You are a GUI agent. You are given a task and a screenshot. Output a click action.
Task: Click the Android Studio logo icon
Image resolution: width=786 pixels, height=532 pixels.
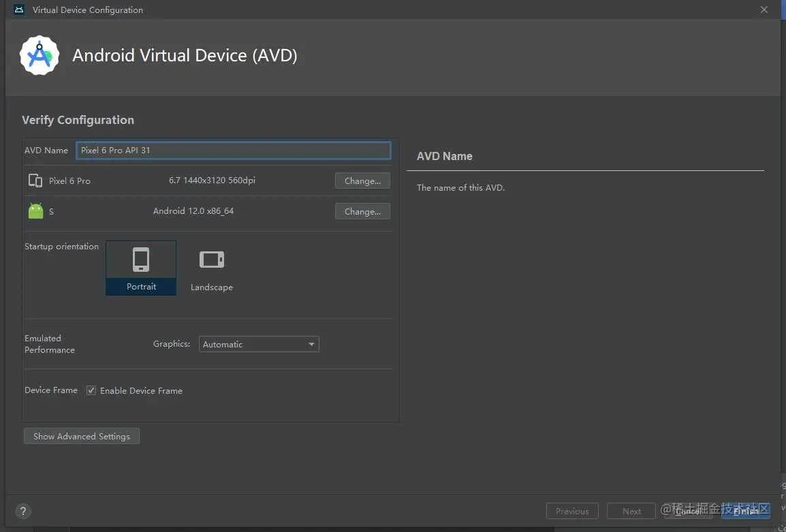[x=40, y=55]
